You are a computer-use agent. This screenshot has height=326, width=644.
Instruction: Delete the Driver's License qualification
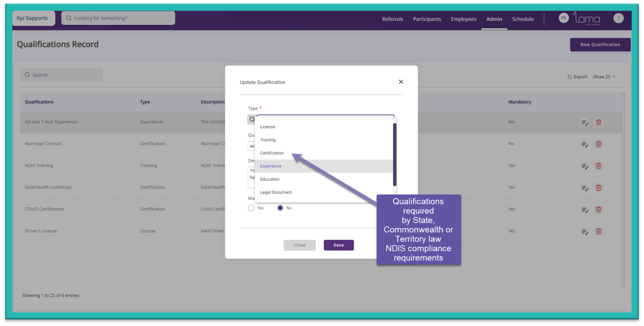point(598,231)
